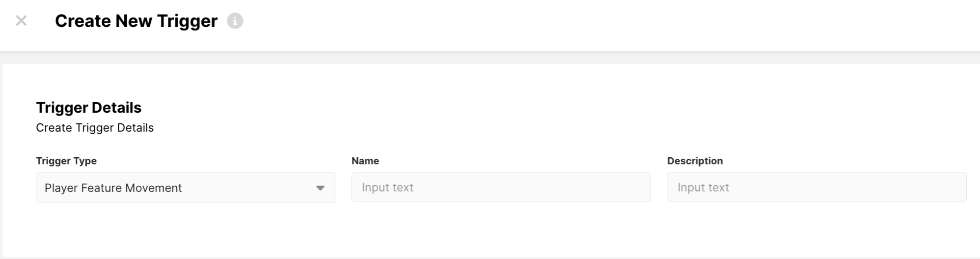Click the info icon beside the title
This screenshot has width=980, height=259.
pyautogui.click(x=235, y=21)
